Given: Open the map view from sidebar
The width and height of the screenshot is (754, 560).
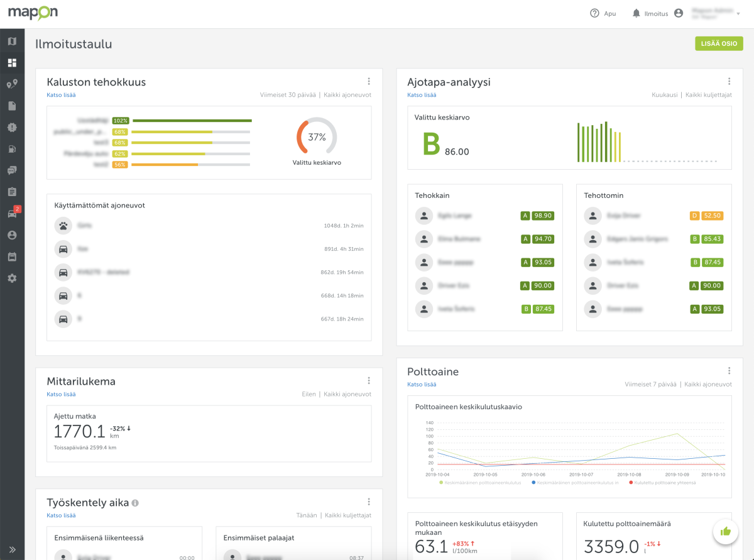Looking at the screenshot, I should (12, 41).
